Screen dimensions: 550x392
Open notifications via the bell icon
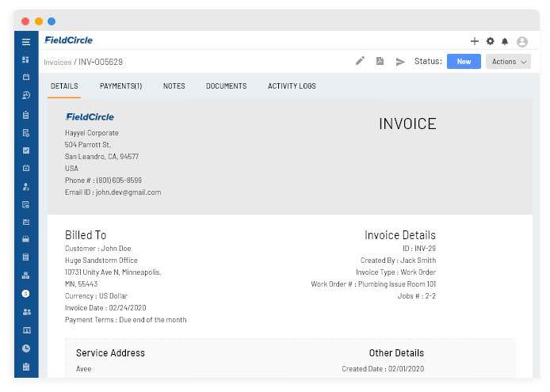coord(505,42)
